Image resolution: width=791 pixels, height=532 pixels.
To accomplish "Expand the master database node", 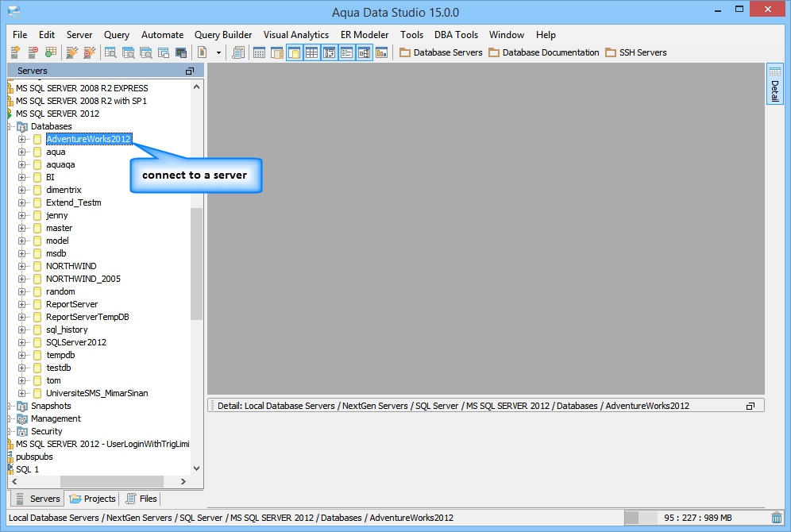I will 21,228.
